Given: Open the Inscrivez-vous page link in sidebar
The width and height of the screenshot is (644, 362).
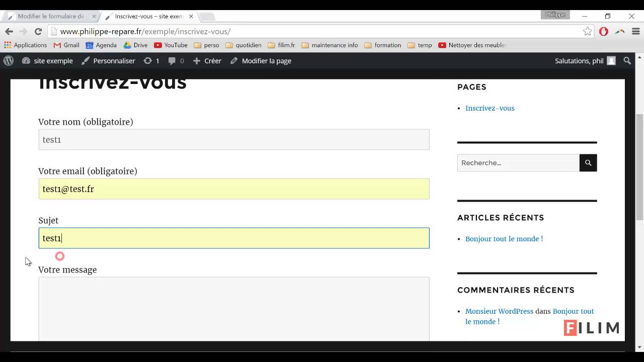Looking at the screenshot, I should 490,108.
